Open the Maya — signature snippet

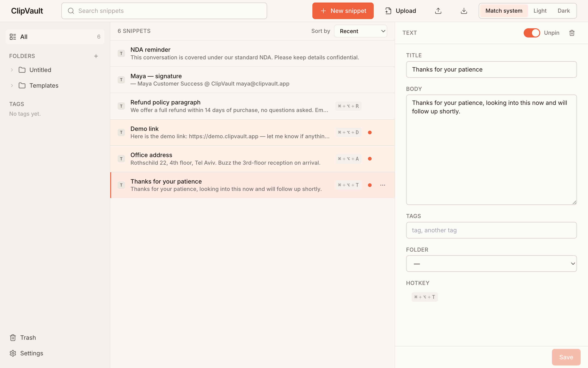tap(252, 80)
